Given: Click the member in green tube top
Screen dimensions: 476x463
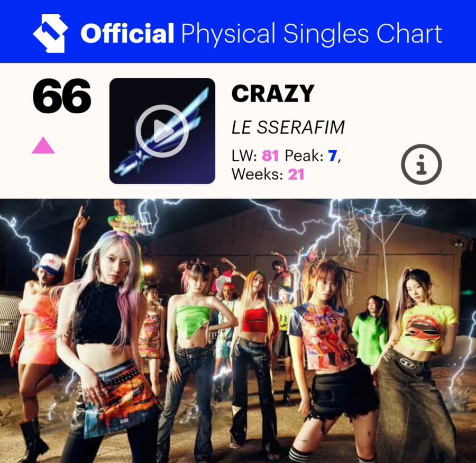Looking at the screenshot, I should click(191, 349).
